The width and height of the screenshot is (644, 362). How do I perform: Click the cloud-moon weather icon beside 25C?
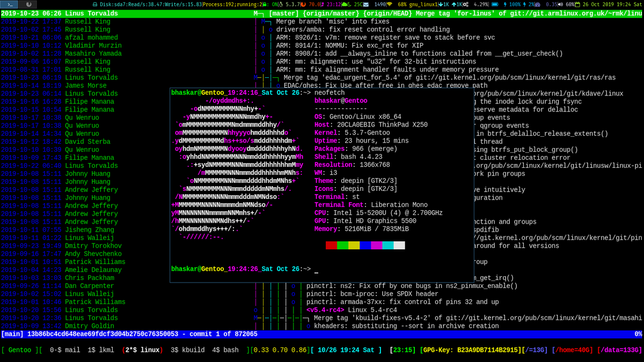(x=347, y=4)
